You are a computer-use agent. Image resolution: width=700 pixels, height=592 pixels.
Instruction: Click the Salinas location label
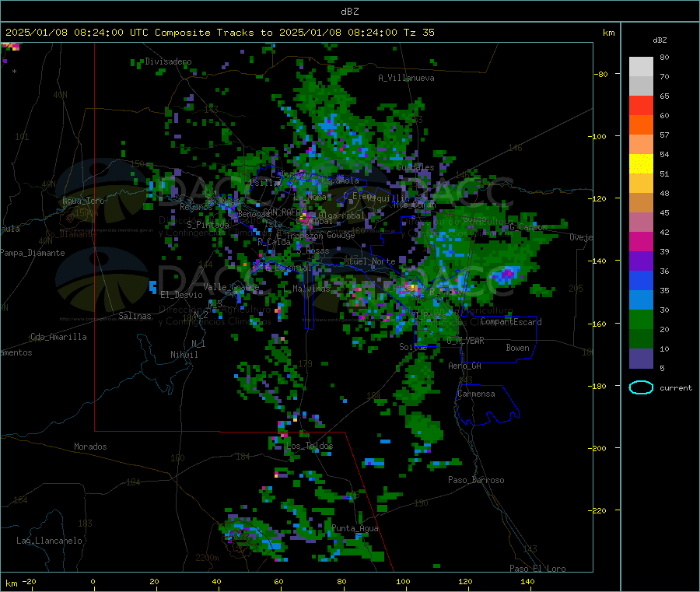(135, 316)
